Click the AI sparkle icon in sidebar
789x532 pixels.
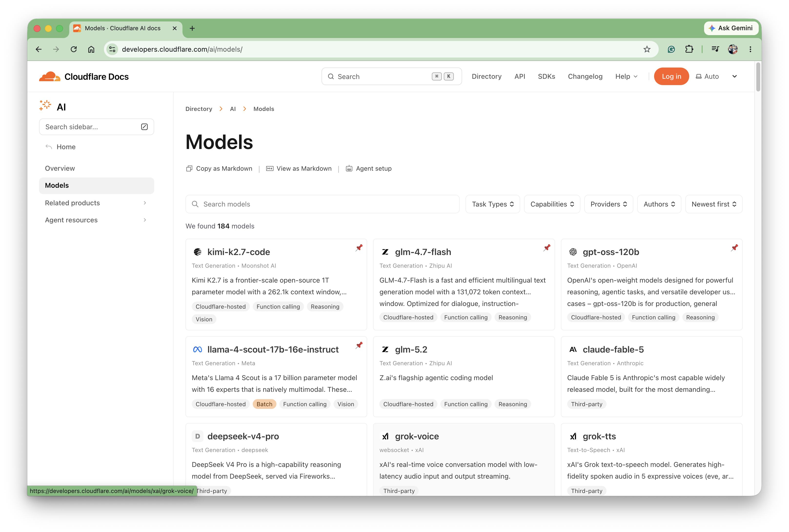(45, 106)
